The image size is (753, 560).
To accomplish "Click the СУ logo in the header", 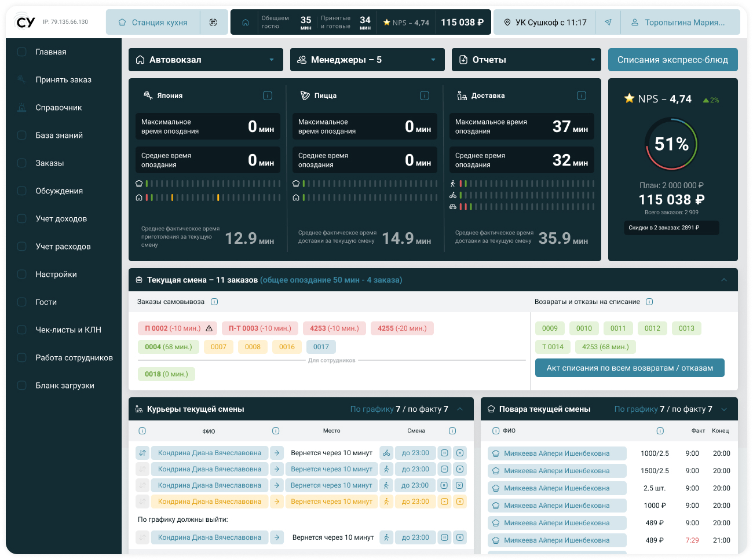I will (x=24, y=21).
